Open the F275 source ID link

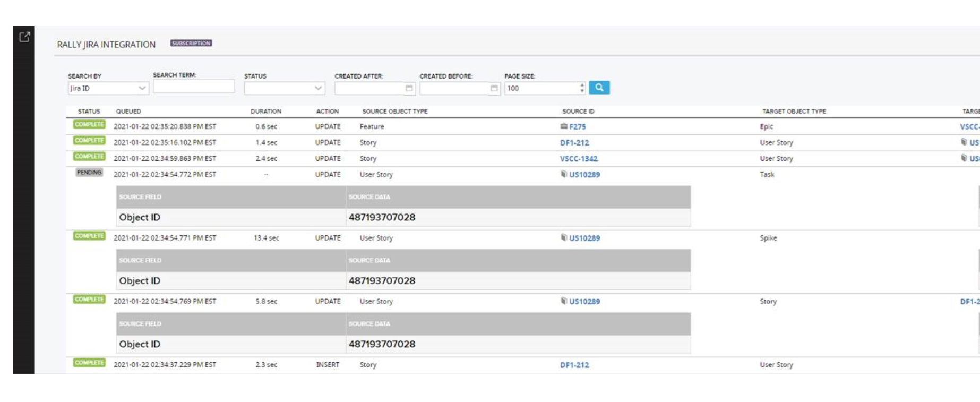(578, 127)
